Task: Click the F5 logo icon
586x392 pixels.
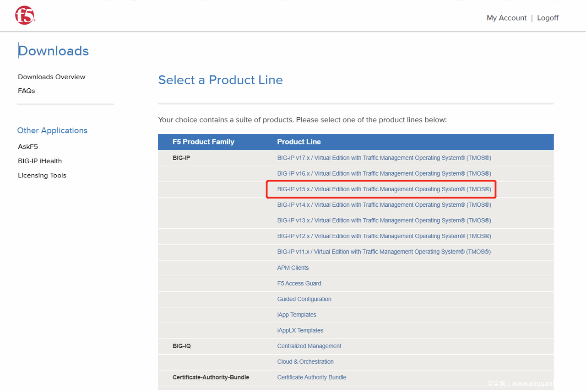Action: click(x=25, y=16)
